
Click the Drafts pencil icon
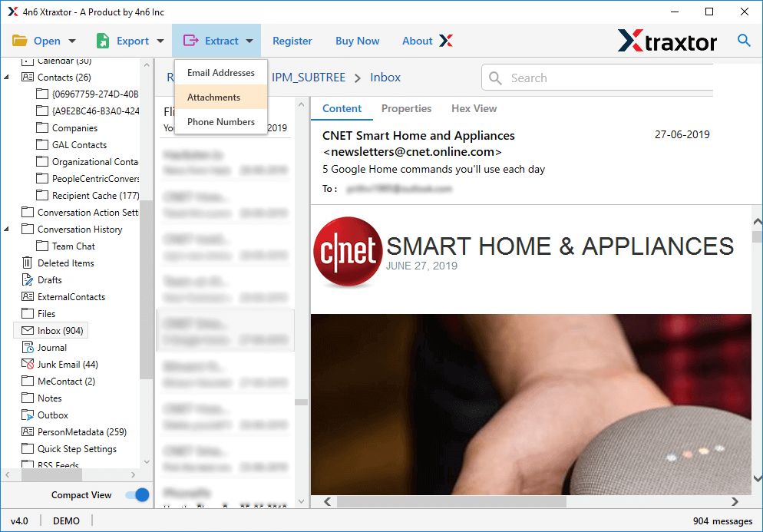point(28,280)
